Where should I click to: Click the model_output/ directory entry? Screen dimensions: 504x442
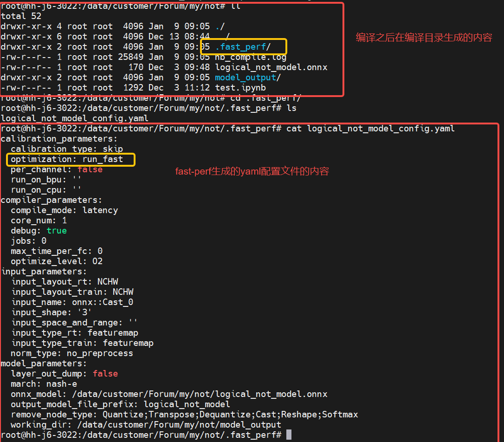[x=248, y=78]
